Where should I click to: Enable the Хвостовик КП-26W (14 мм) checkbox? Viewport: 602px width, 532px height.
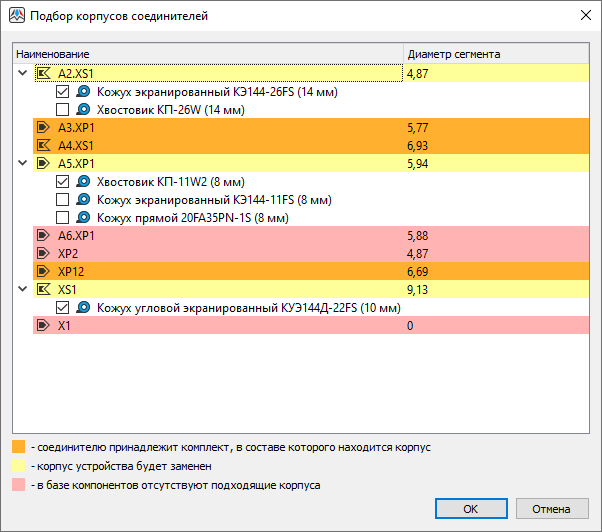[x=63, y=109]
